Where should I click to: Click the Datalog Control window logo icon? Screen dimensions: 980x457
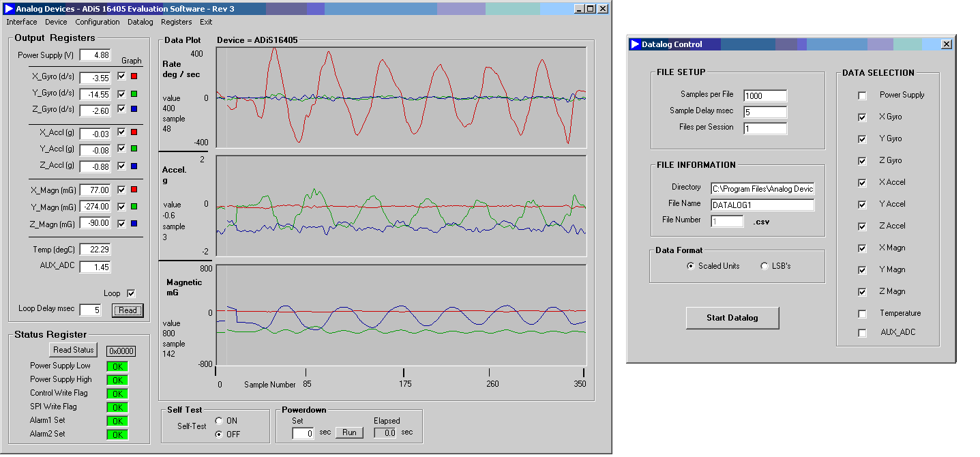(635, 44)
